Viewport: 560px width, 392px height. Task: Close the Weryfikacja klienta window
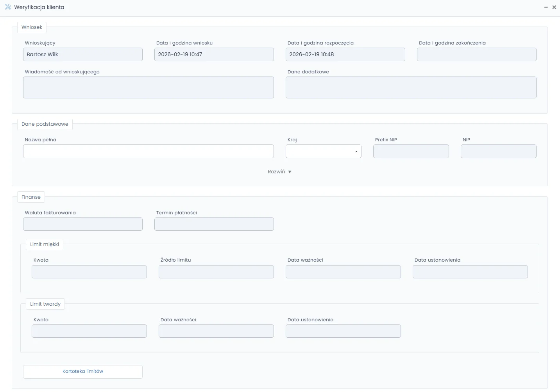(x=554, y=7)
